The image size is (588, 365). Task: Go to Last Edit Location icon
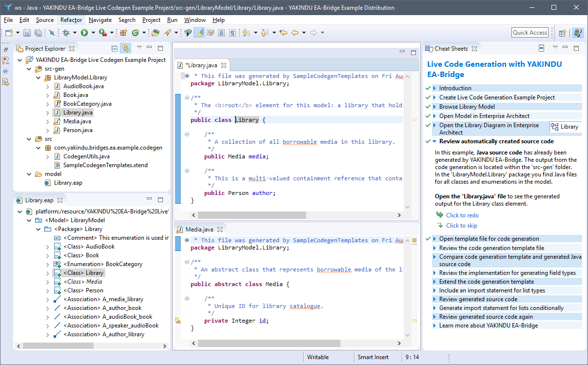(x=283, y=33)
